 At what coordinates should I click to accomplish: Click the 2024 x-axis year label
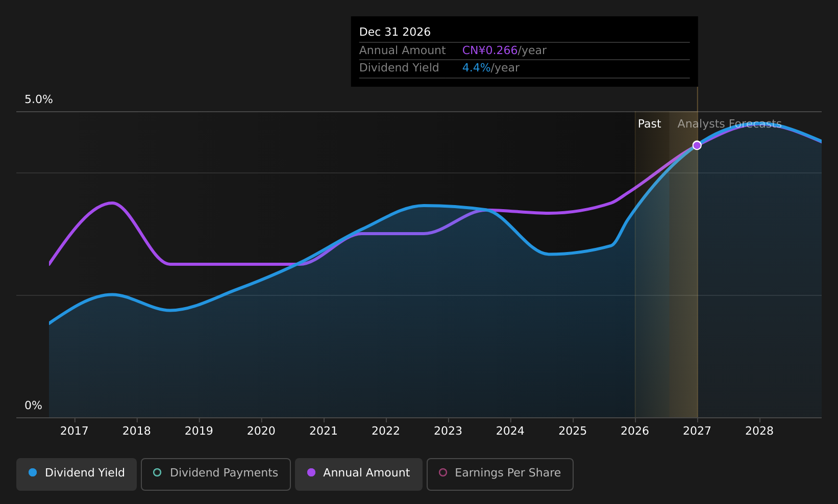510,431
